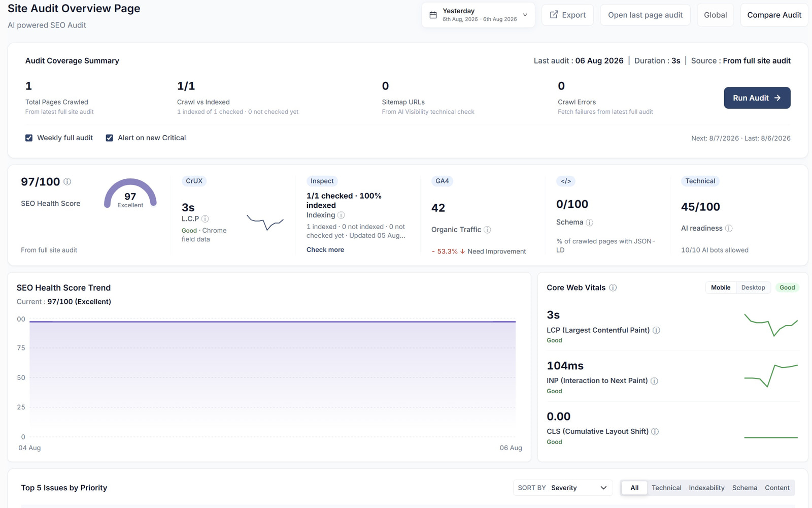This screenshot has width=812, height=508.
Task: Click info icon for Largest Contentful Paint
Action: (x=656, y=330)
